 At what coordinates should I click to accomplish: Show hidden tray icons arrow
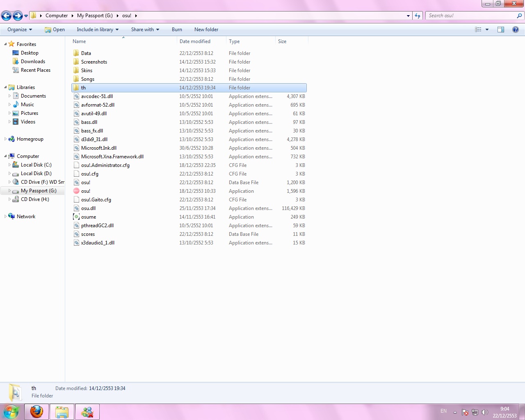(x=455, y=412)
